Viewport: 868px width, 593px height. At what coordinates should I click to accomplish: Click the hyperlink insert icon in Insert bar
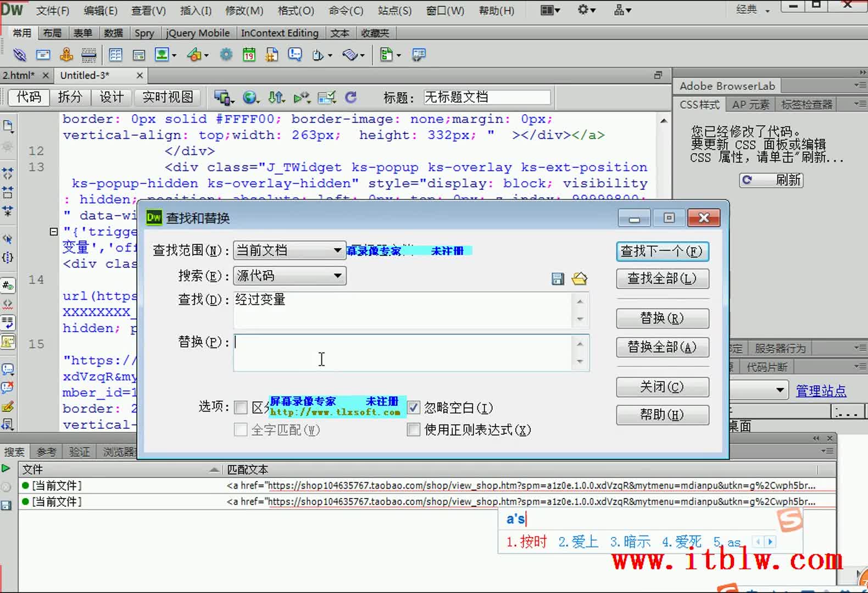pos(19,55)
